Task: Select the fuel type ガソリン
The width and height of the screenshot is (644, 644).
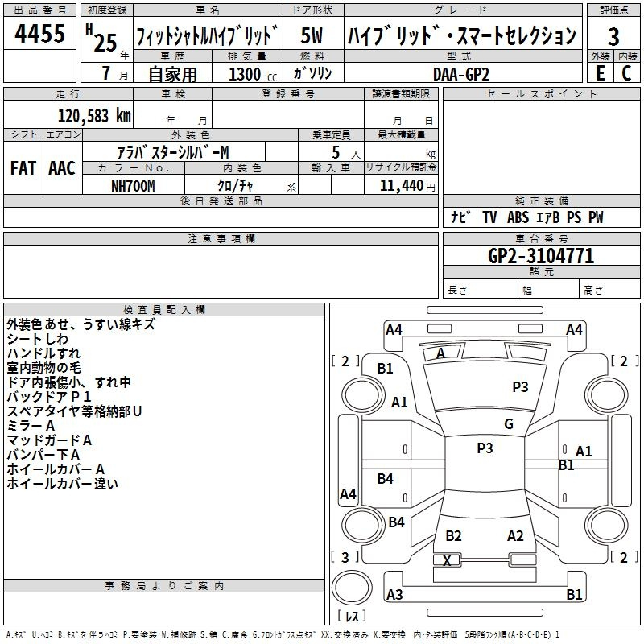Action: 312,73
